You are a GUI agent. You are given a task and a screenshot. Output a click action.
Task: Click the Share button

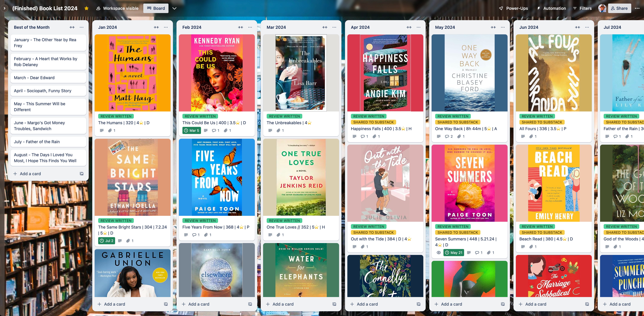(620, 8)
